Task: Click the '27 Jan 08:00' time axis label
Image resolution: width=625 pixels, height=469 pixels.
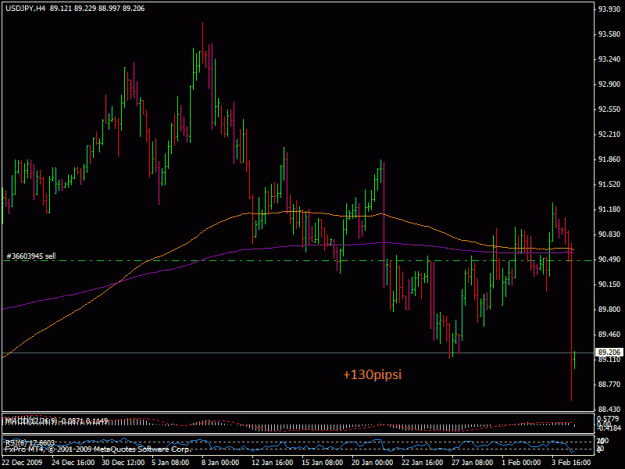Action: coord(472,462)
